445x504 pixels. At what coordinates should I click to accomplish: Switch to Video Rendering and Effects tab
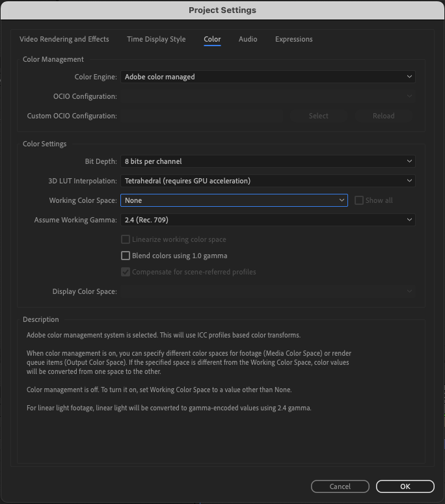(x=64, y=39)
